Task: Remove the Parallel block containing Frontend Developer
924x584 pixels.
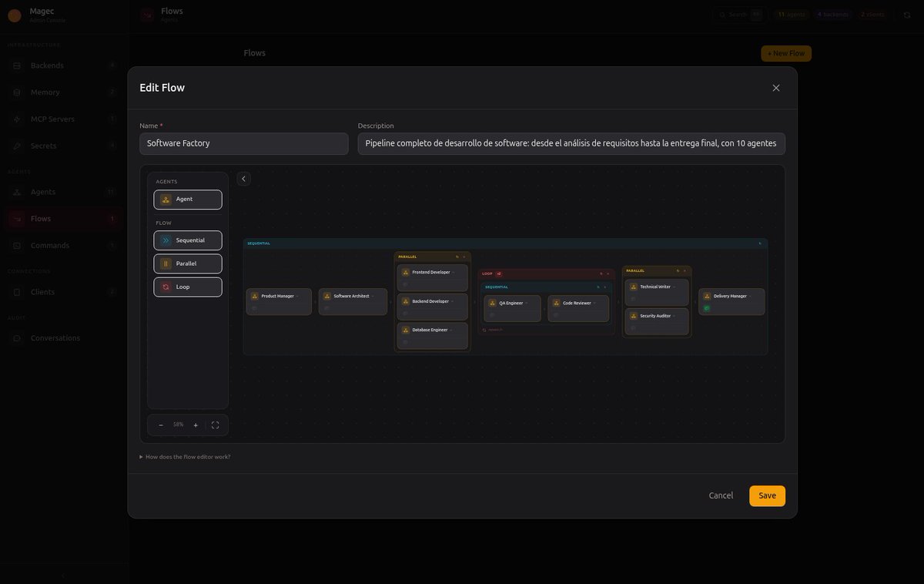Action: point(464,257)
